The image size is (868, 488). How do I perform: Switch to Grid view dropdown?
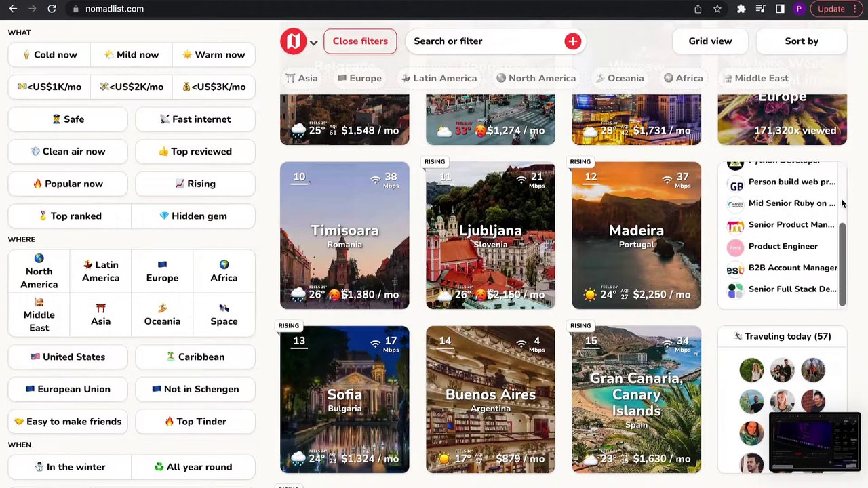[710, 41]
